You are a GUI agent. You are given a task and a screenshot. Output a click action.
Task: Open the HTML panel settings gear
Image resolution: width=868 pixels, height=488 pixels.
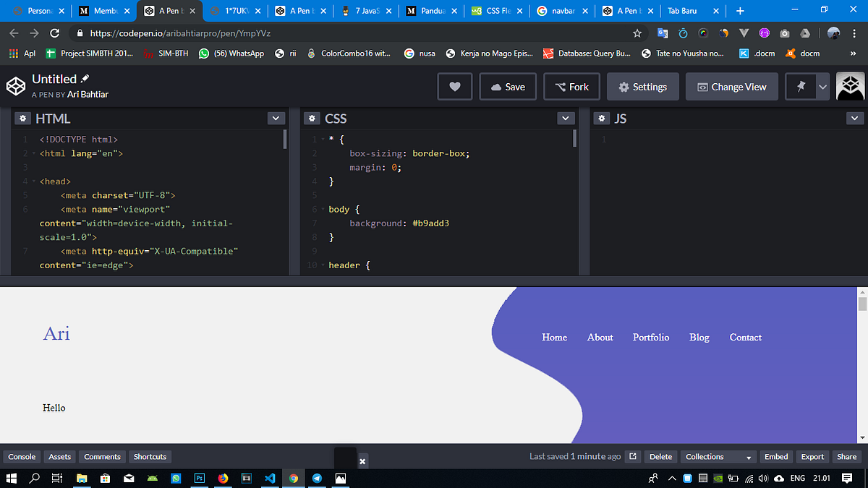22,118
